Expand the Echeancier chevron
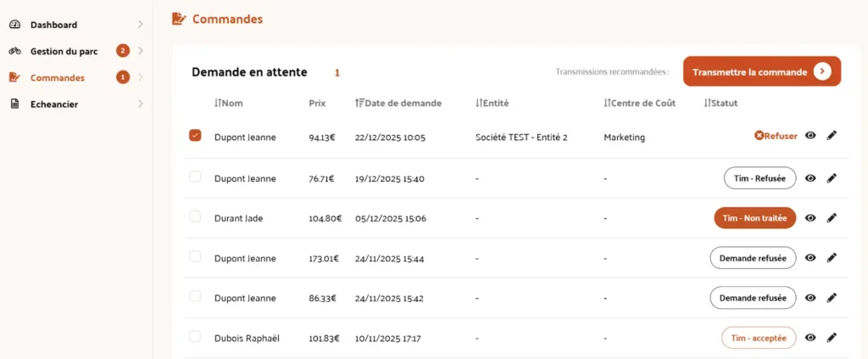 pos(140,104)
